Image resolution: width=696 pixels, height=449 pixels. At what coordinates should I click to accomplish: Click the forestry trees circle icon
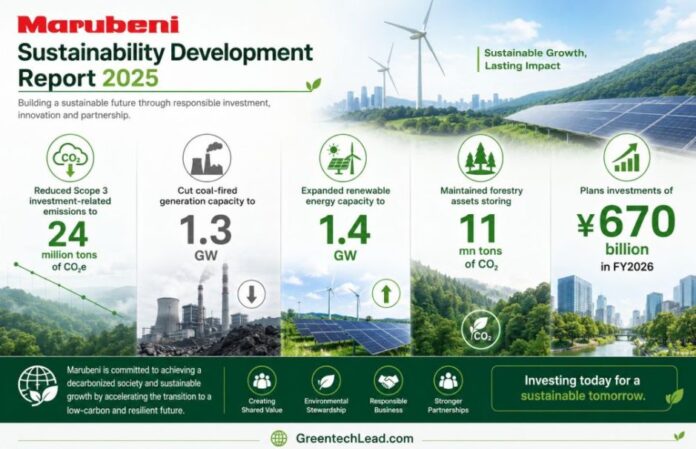(x=480, y=158)
